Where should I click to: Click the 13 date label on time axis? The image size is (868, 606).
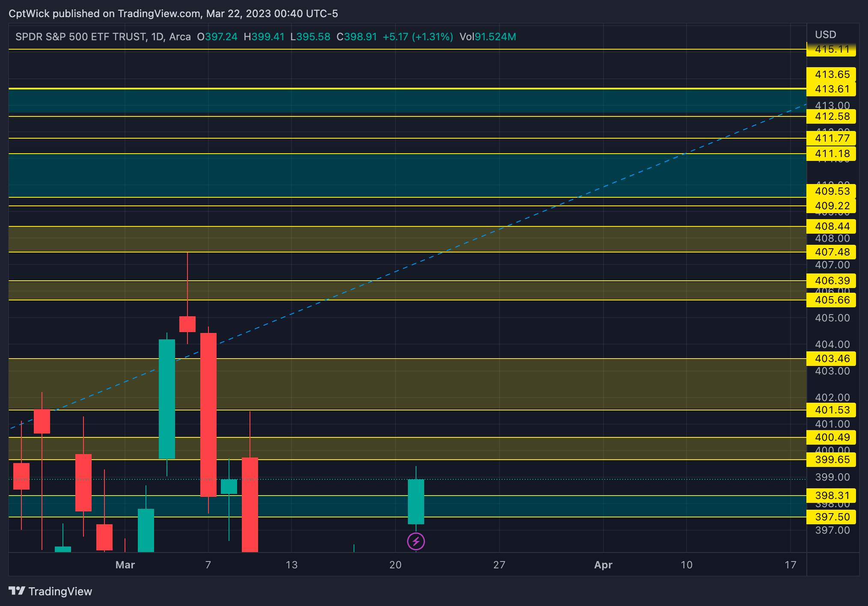[x=291, y=565]
